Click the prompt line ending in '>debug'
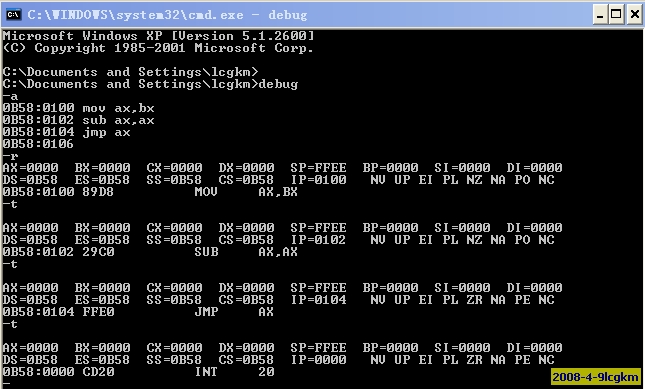 151,84
